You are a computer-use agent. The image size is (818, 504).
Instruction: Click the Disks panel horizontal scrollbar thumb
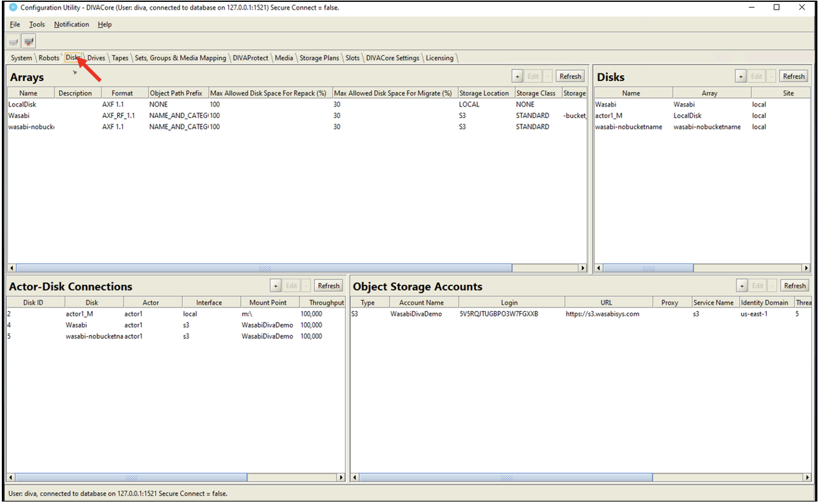648,268
